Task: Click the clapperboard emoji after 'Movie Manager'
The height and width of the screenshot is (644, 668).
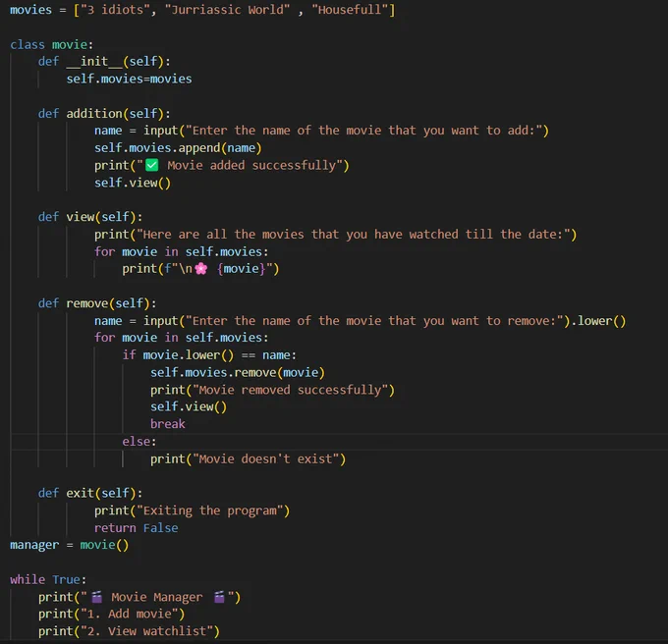Action: pyautogui.click(x=219, y=597)
